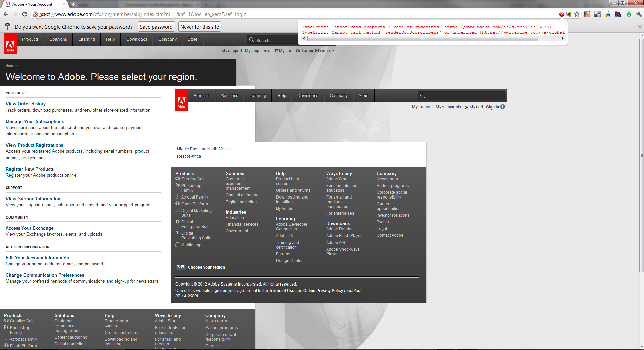Click Change Communication Preferences link
644x350 pixels.
(x=45, y=275)
